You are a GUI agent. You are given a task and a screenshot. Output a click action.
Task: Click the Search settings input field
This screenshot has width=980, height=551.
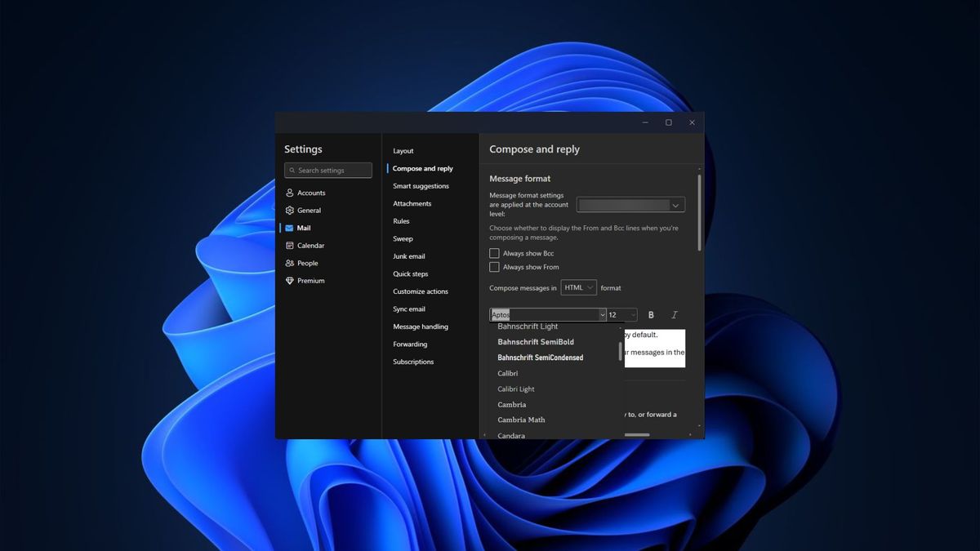(x=328, y=171)
